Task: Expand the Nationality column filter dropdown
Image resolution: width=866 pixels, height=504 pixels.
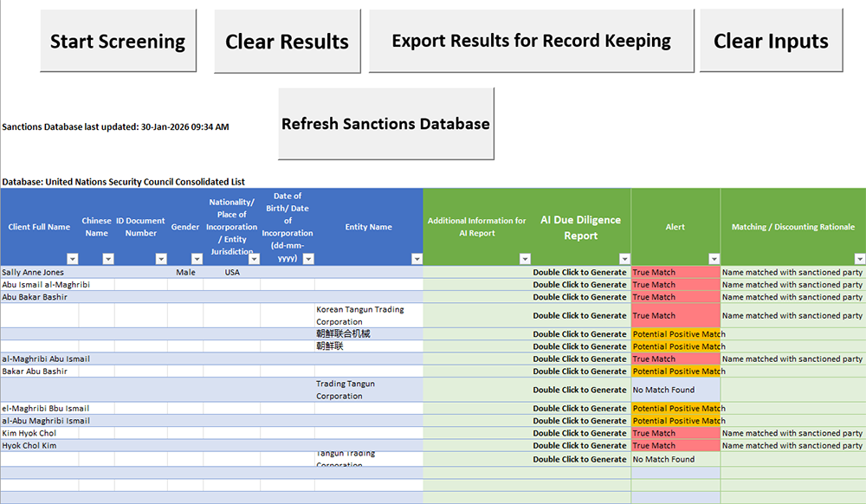Action: (253, 259)
